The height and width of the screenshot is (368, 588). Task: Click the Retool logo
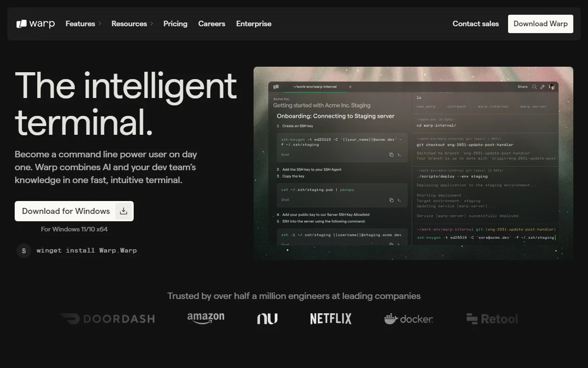492,319
